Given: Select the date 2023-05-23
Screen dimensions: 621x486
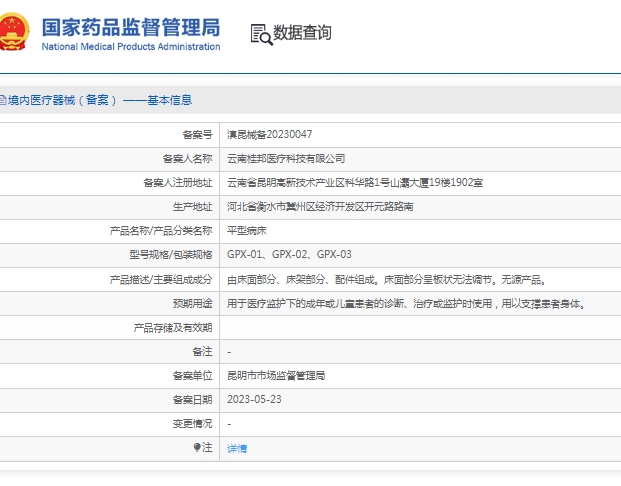Looking at the screenshot, I should click(x=254, y=399).
